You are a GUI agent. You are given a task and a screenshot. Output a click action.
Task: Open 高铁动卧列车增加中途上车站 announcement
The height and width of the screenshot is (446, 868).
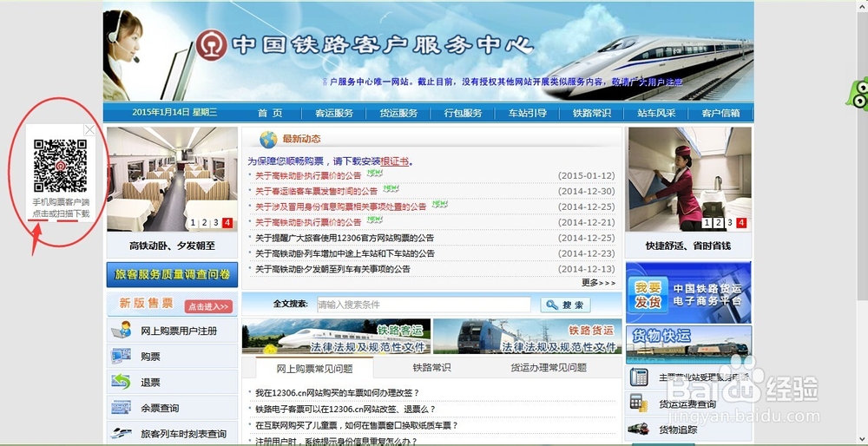click(345, 253)
